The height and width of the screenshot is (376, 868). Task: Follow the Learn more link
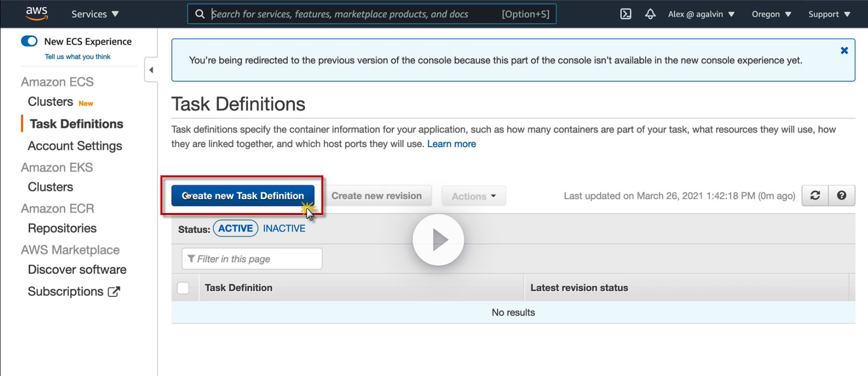click(452, 144)
